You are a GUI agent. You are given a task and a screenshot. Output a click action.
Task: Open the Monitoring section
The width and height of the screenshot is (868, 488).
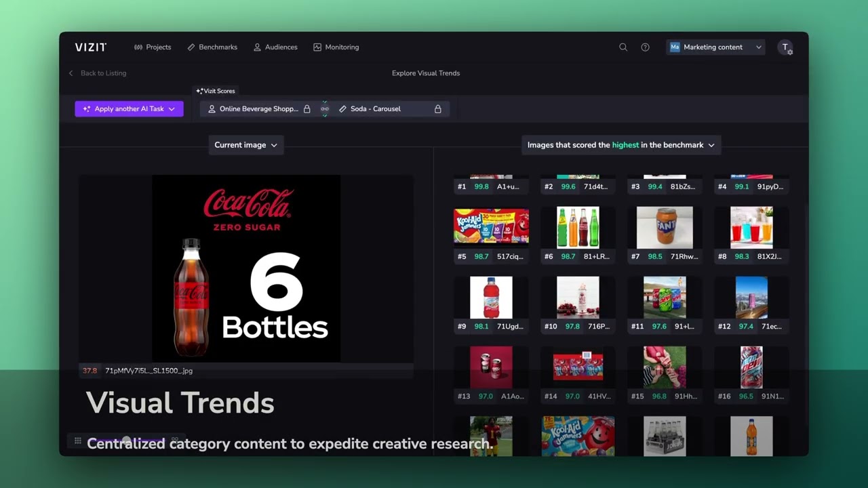336,47
